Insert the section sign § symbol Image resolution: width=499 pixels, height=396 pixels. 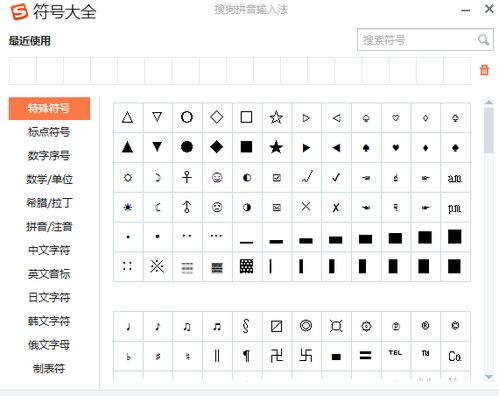tap(247, 326)
